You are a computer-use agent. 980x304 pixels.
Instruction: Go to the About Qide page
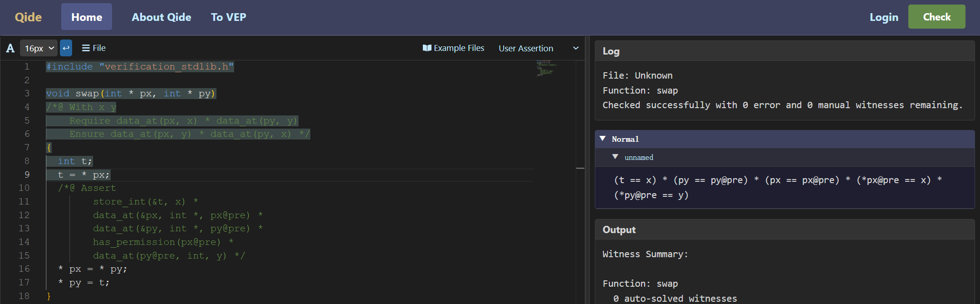[x=161, y=17]
